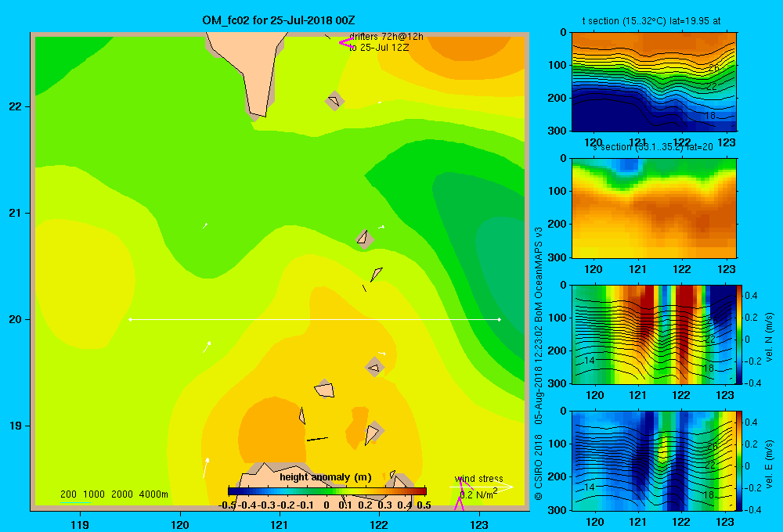This screenshot has height=532, width=783.
Task: Click the 4000m bathymetry contour label
Action: (153, 494)
